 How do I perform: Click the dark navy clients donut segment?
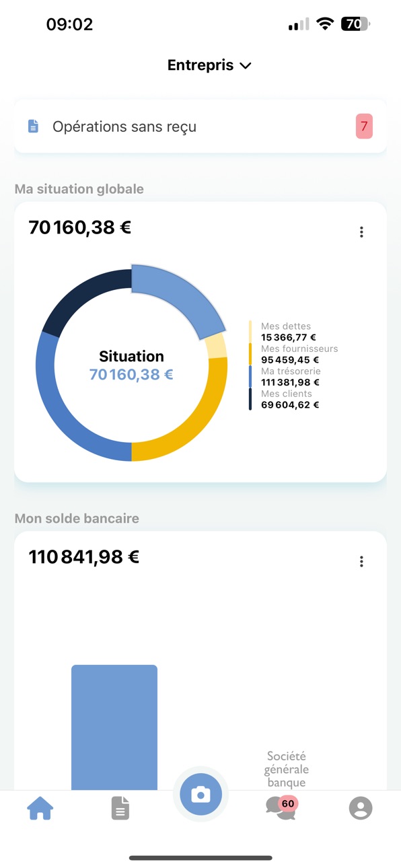(x=81, y=299)
